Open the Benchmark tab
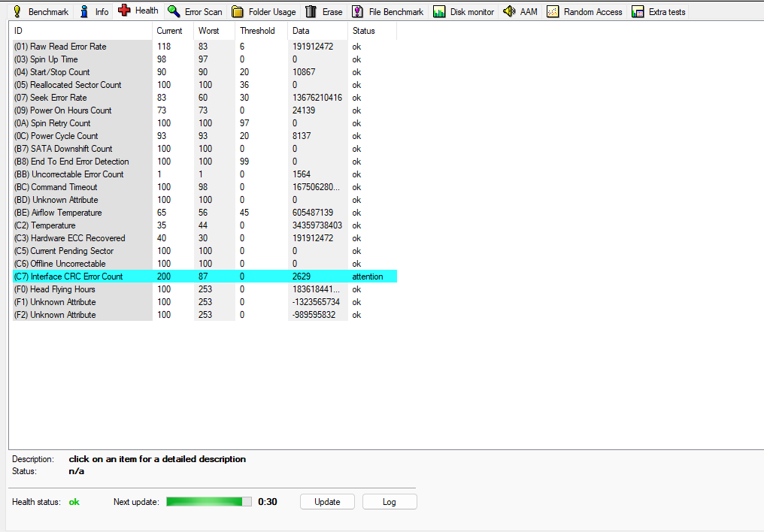This screenshot has height=532, width=764. point(41,12)
